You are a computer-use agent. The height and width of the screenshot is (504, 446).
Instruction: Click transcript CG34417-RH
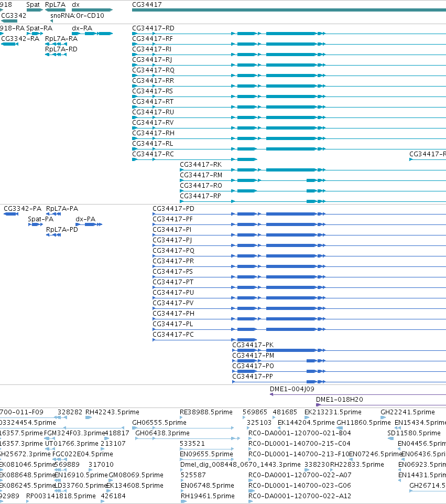[x=153, y=133]
